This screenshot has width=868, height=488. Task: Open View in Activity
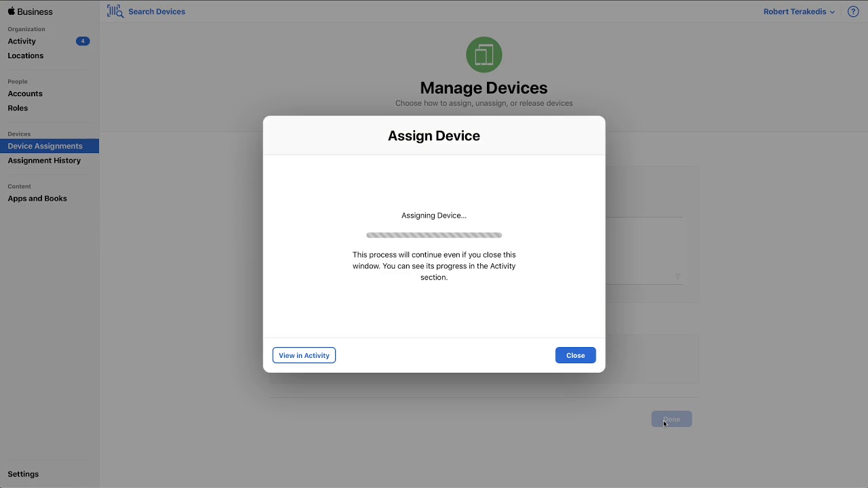(x=304, y=354)
